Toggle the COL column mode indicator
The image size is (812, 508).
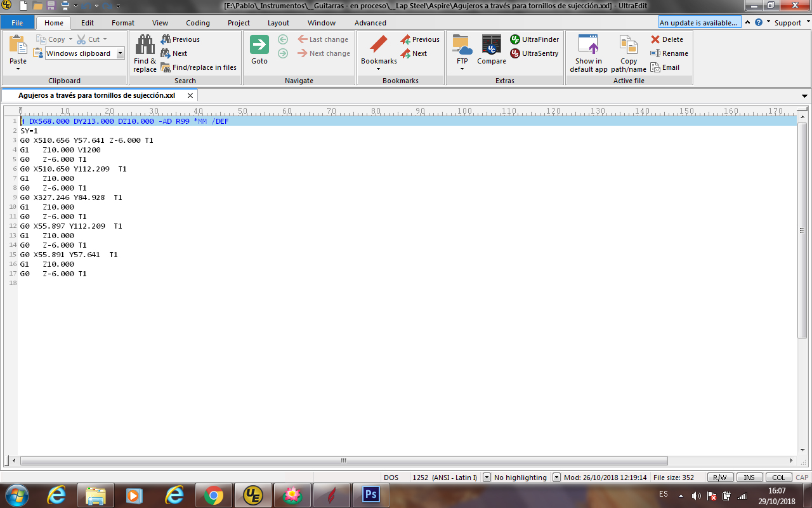[778, 478]
